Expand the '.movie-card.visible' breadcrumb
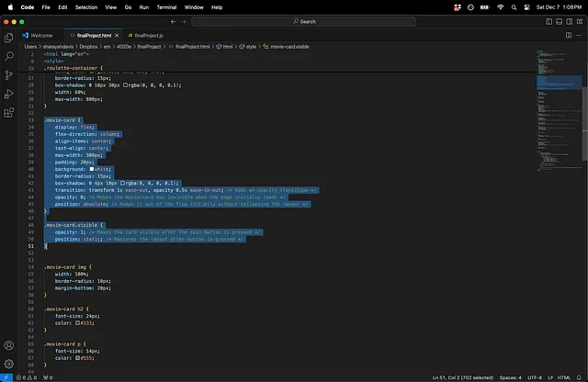Image resolution: width=588 pixels, height=382 pixels. (288, 45)
